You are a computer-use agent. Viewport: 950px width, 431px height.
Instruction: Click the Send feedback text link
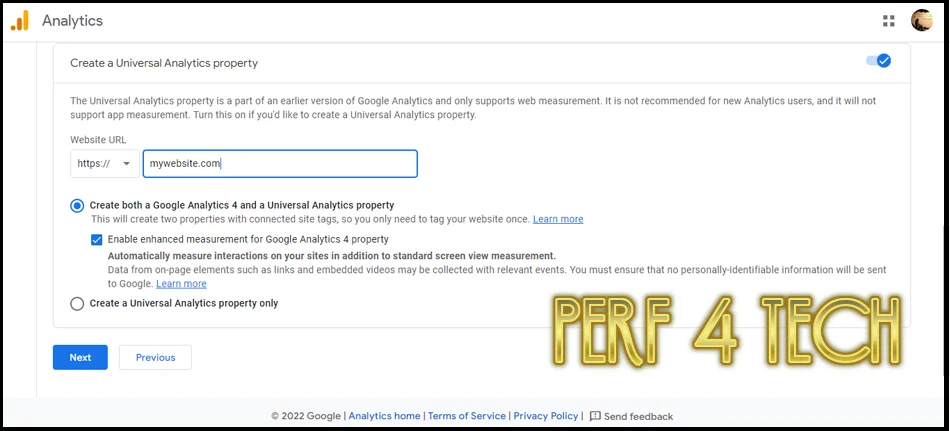(x=639, y=416)
